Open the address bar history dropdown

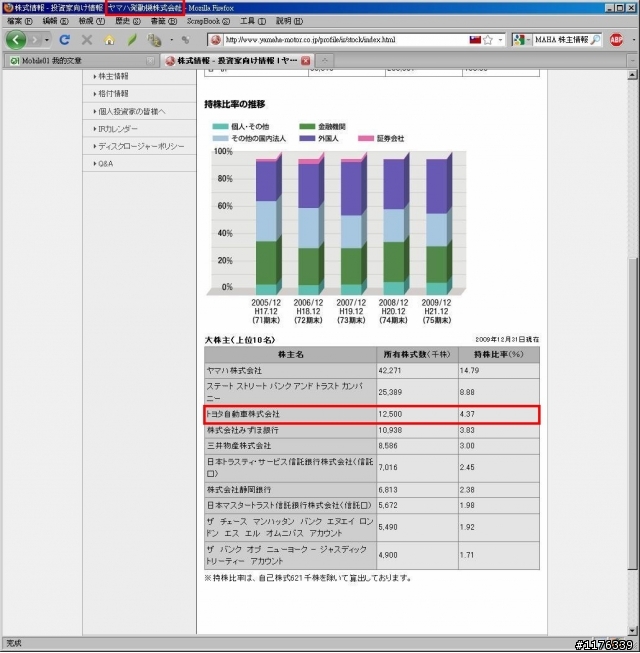(500, 40)
